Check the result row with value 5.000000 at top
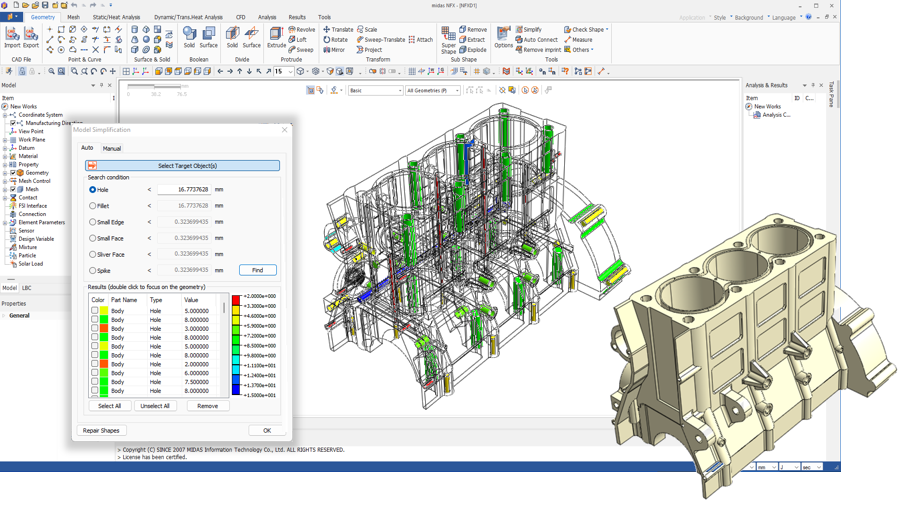 (95, 311)
